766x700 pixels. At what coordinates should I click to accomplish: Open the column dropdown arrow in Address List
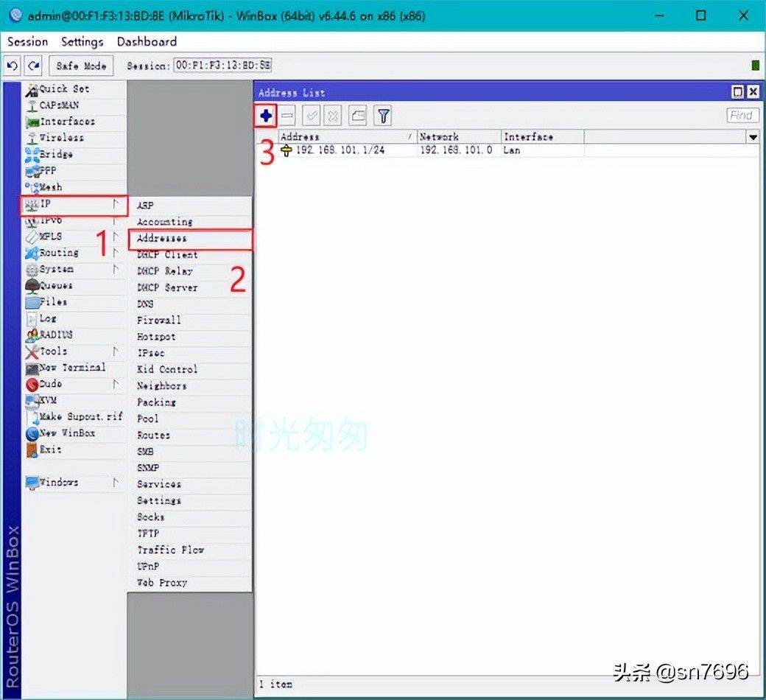click(753, 137)
